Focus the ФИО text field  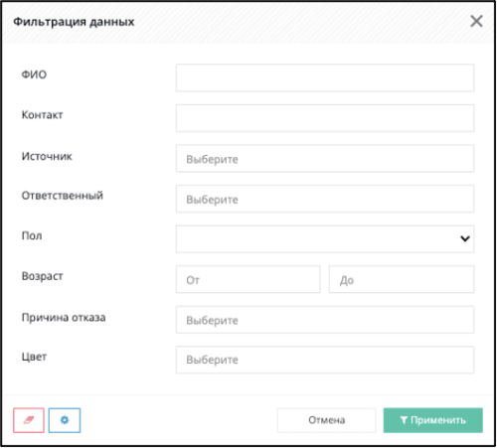click(325, 77)
